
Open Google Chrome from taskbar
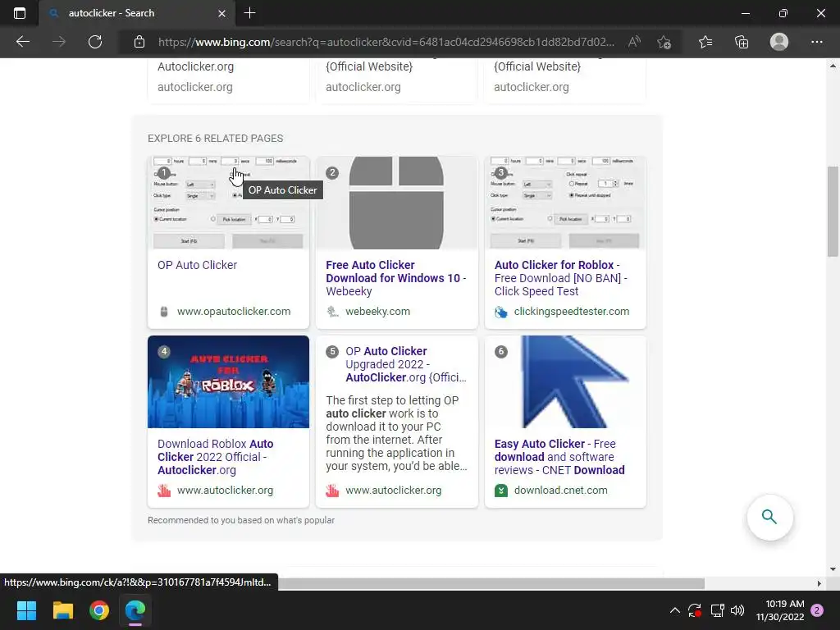[99, 610]
